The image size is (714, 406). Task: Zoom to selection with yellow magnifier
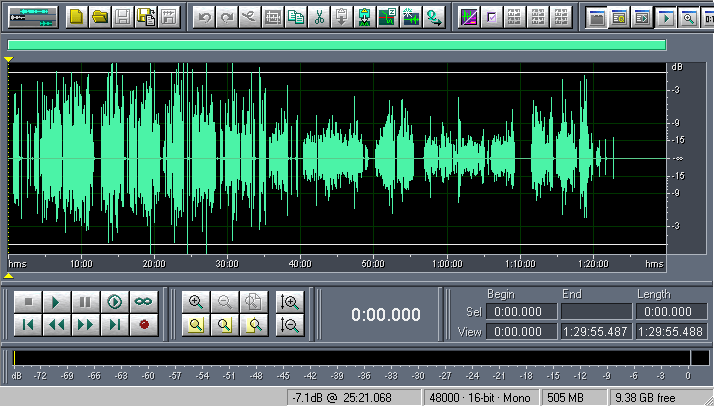tap(196, 325)
